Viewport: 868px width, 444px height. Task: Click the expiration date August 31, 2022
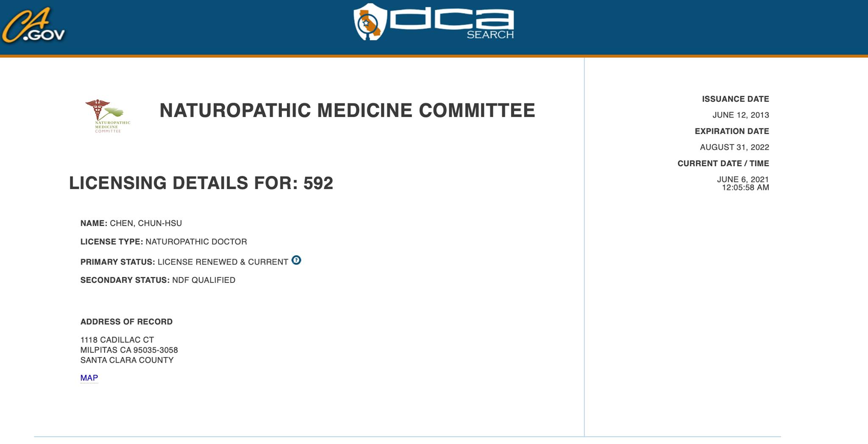click(734, 148)
